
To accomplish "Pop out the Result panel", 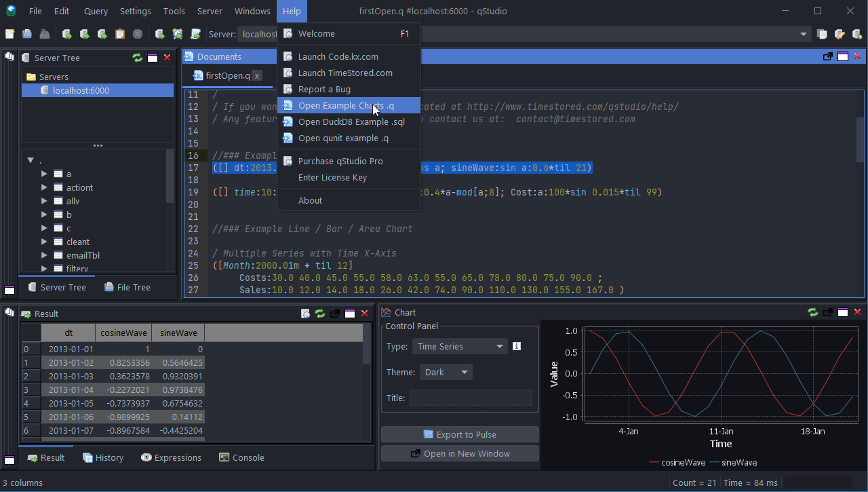I will [335, 314].
